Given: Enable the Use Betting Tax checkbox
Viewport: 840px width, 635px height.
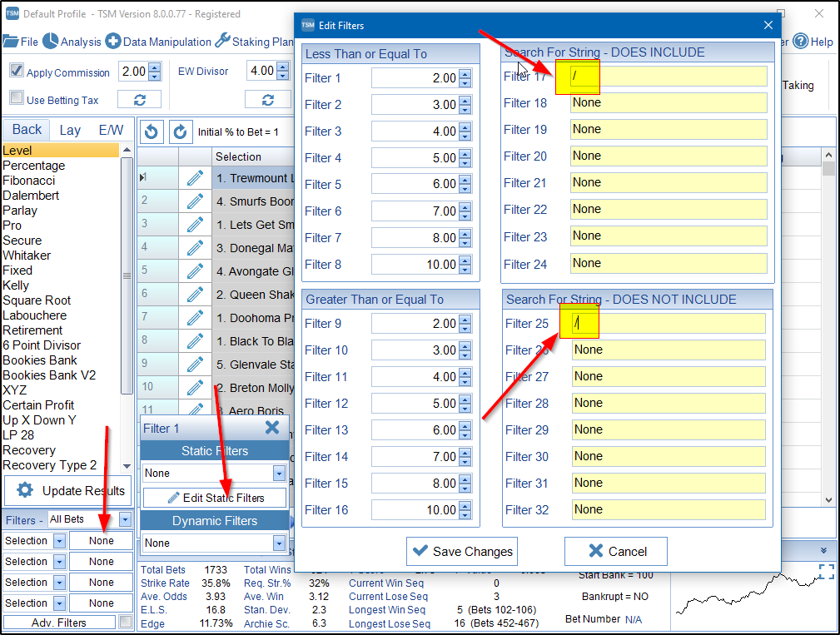Looking at the screenshot, I should click(17, 98).
